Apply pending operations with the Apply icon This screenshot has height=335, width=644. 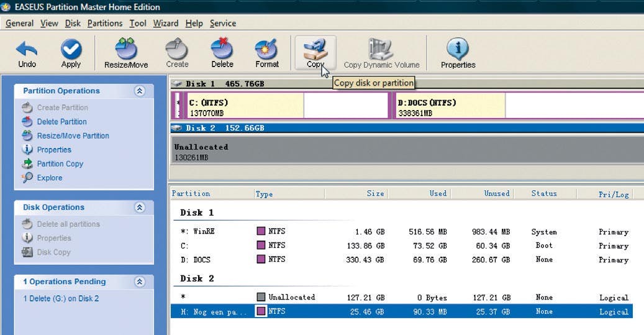pyautogui.click(x=71, y=49)
